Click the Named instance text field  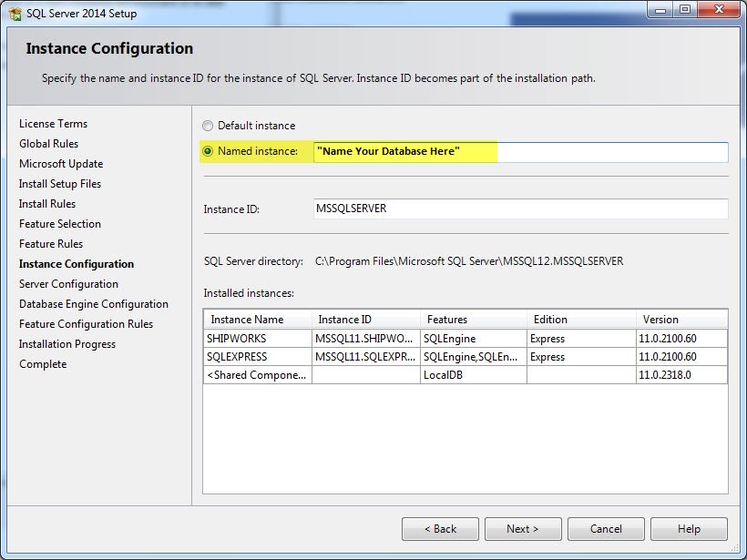click(x=521, y=152)
